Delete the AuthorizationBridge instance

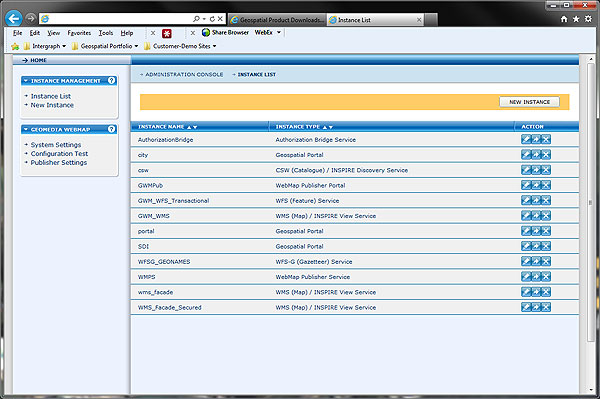coord(546,139)
